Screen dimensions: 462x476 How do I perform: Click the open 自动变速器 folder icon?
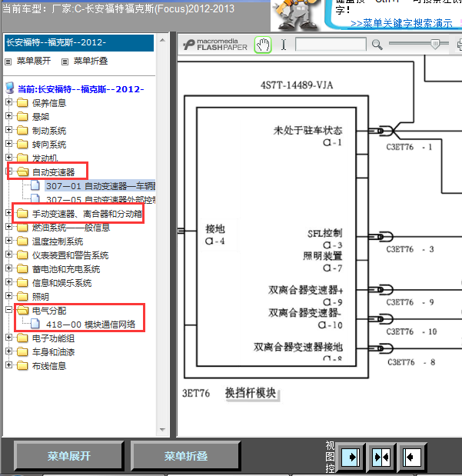coord(22,171)
